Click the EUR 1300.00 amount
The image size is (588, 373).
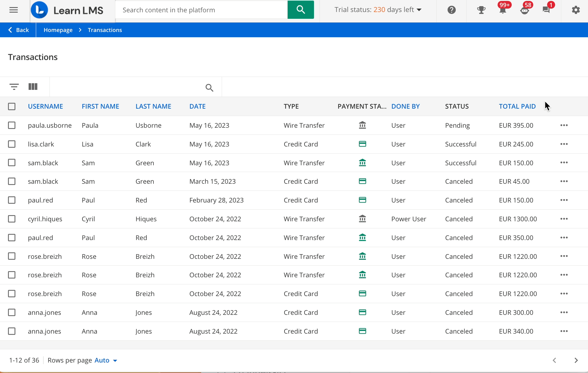[x=518, y=219]
